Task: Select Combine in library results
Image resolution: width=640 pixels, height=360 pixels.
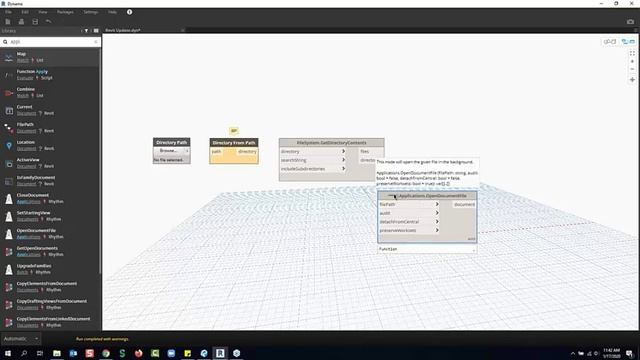Action: pyautogui.click(x=50, y=92)
